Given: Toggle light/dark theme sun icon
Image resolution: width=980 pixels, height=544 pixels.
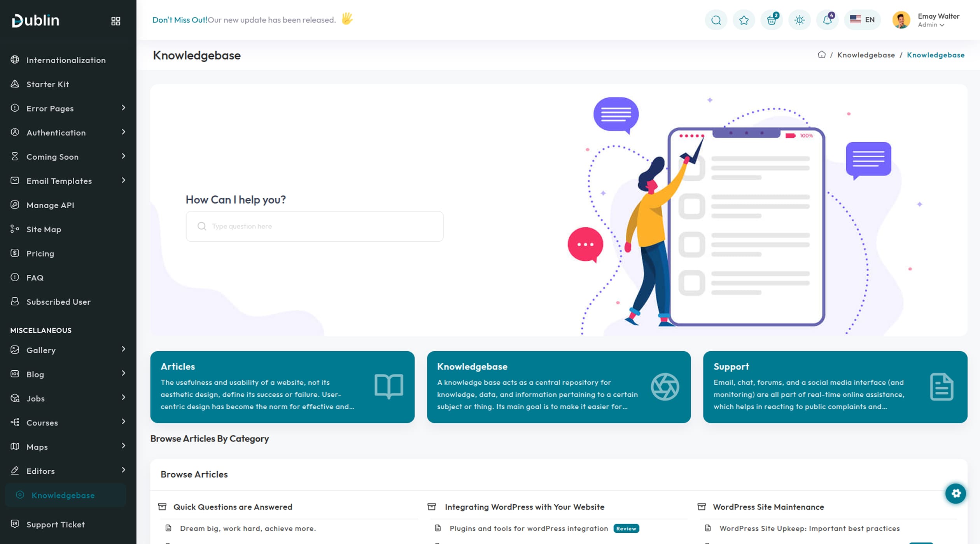Looking at the screenshot, I should click(800, 20).
